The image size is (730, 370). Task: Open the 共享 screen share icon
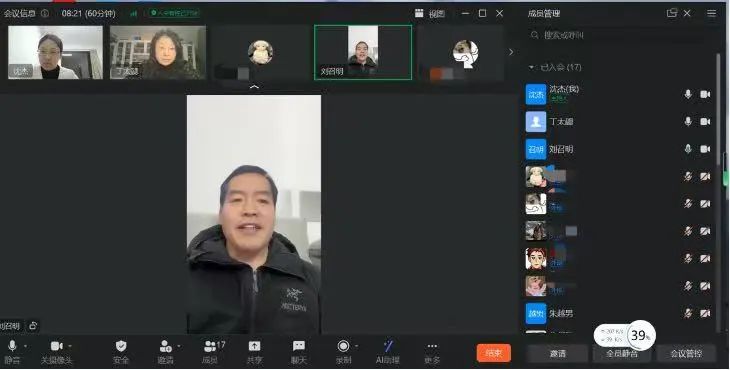point(254,346)
